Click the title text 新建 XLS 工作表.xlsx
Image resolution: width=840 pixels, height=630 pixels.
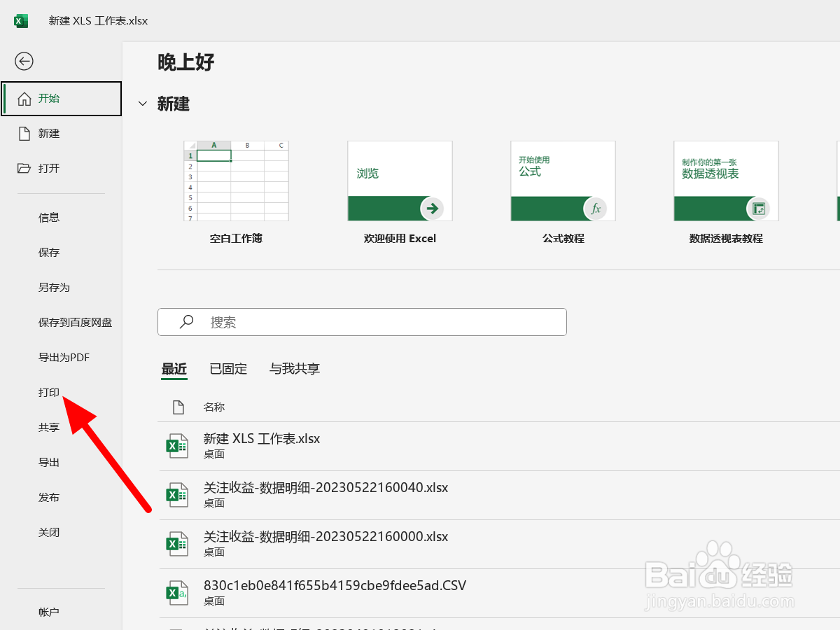pyautogui.click(x=98, y=21)
